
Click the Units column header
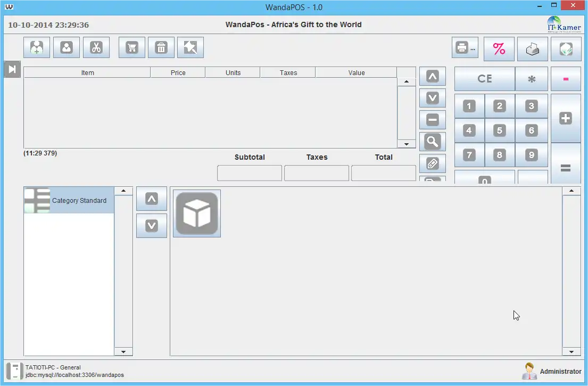233,73
